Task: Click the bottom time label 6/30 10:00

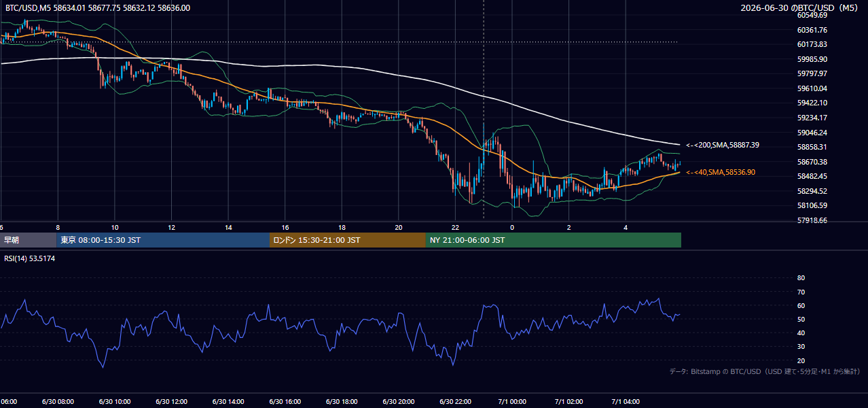Action: click(114, 402)
